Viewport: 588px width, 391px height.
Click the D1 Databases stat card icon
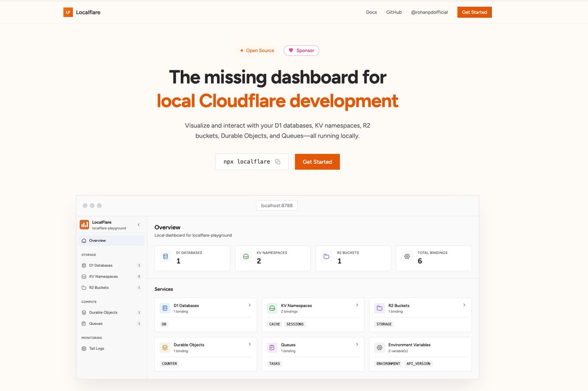165,256
